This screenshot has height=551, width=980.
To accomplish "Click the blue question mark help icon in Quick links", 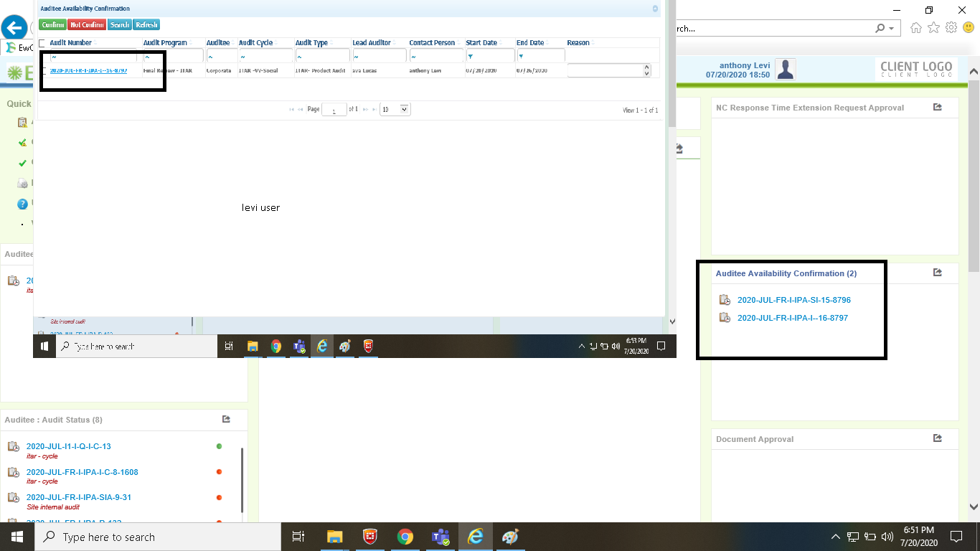I will click(23, 204).
